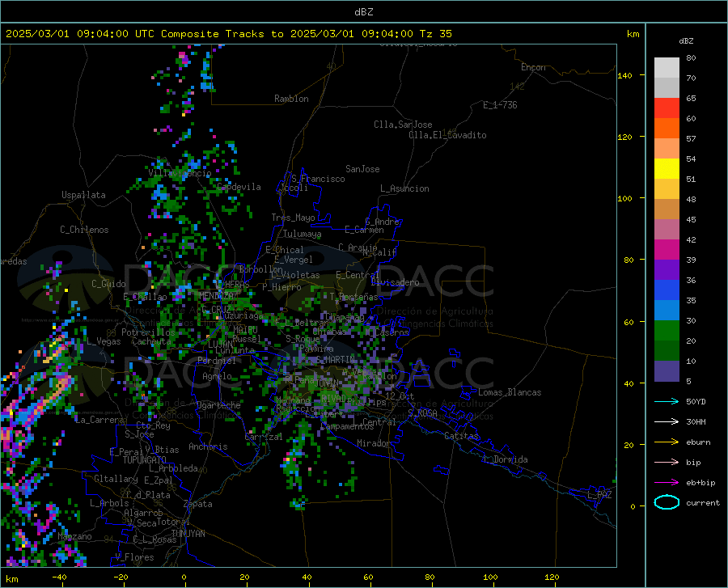
Task: Pick the bright yellow swatch between 54 and 51
Action: (x=667, y=168)
